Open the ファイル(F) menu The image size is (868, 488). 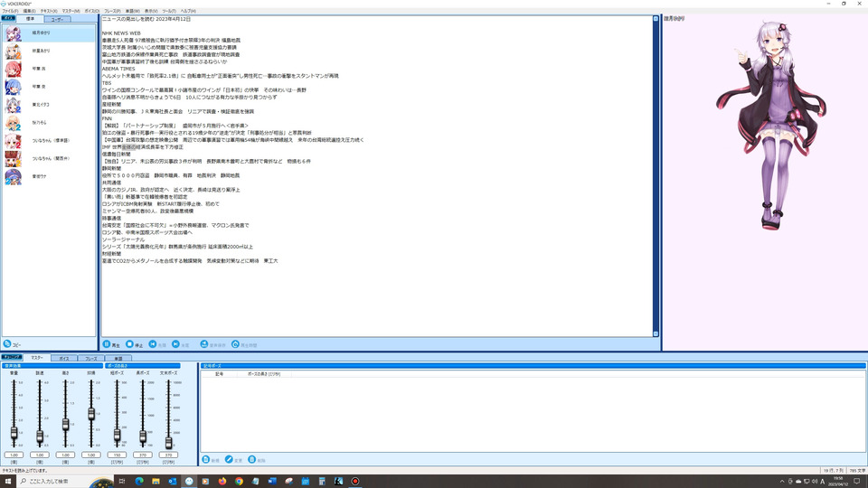pyautogui.click(x=10, y=11)
